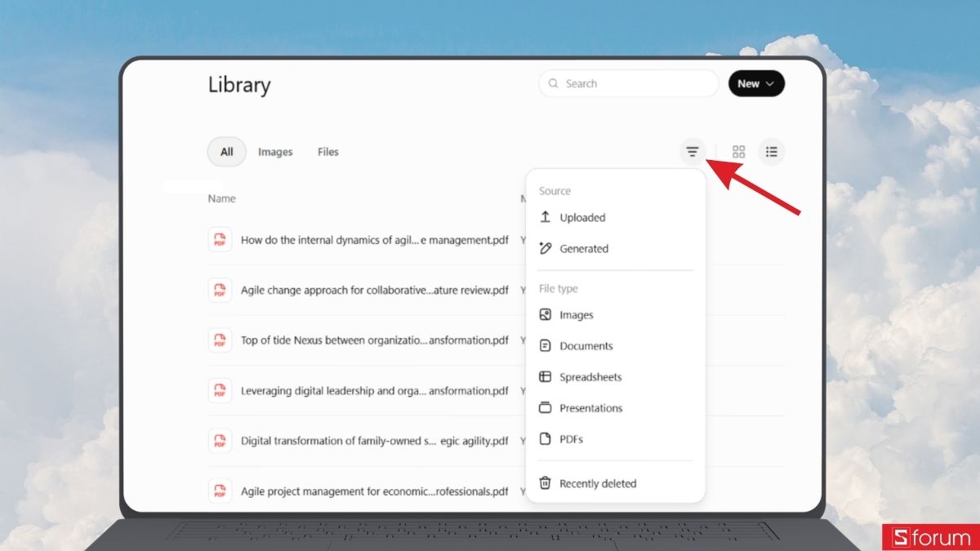Open Top of tide Nexus PDF file
Image resolution: width=980 pixels, height=551 pixels.
[x=375, y=340]
